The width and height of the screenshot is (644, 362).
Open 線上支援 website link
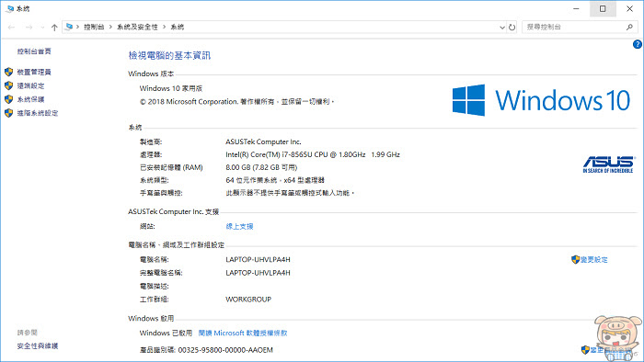(x=239, y=226)
